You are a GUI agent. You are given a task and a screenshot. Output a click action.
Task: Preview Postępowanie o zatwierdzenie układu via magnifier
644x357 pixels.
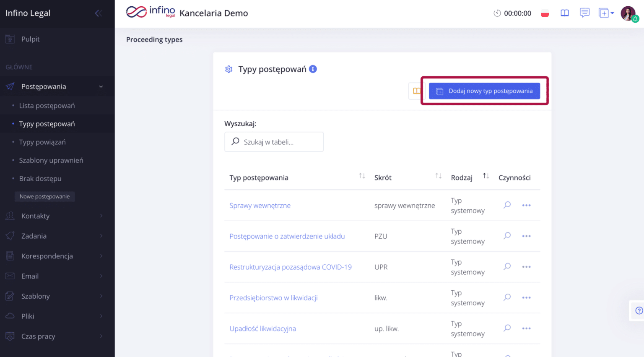(x=507, y=236)
